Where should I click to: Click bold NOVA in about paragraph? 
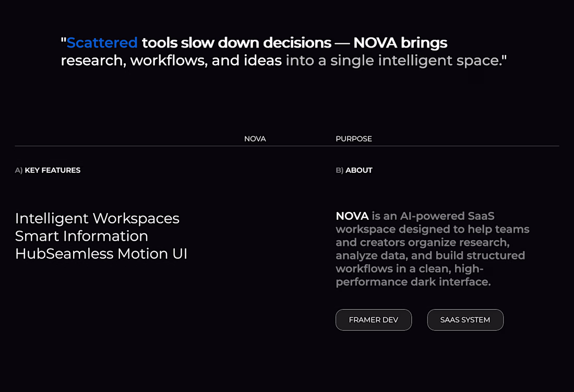coord(352,216)
